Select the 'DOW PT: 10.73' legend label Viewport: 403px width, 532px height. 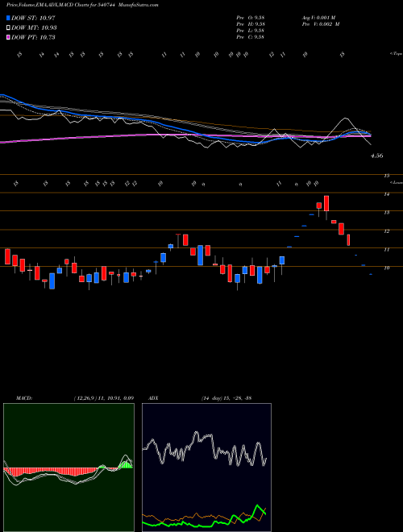point(33,37)
